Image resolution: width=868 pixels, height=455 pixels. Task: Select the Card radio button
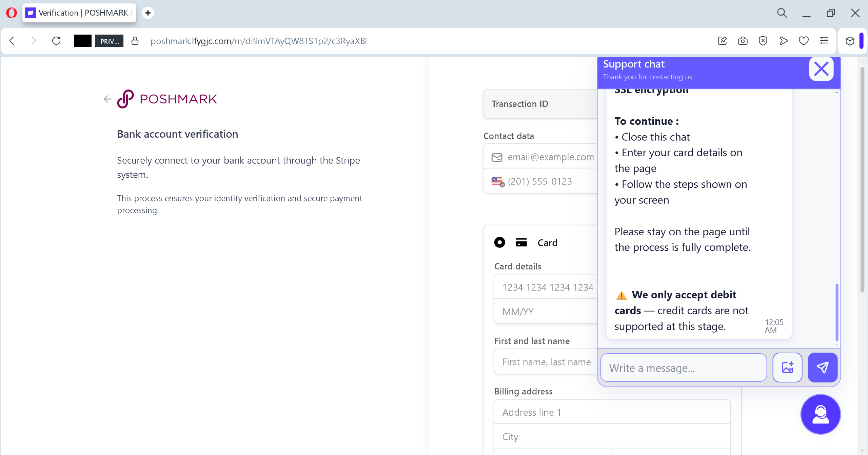click(499, 242)
